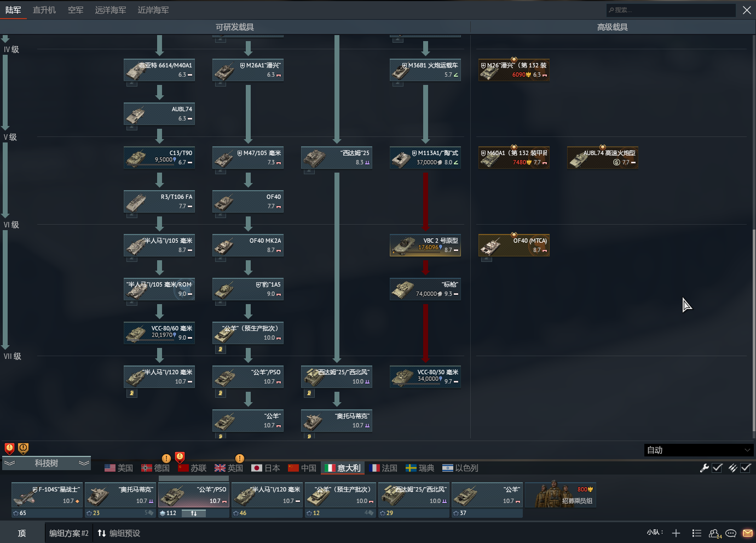Select M36B1 火炮运载车 card

pos(425,70)
